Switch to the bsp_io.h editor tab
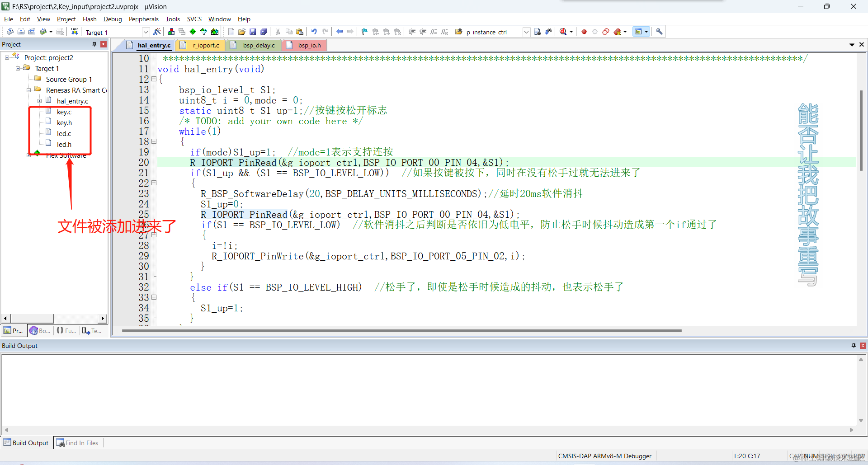The width and height of the screenshot is (868, 465). [x=303, y=45]
